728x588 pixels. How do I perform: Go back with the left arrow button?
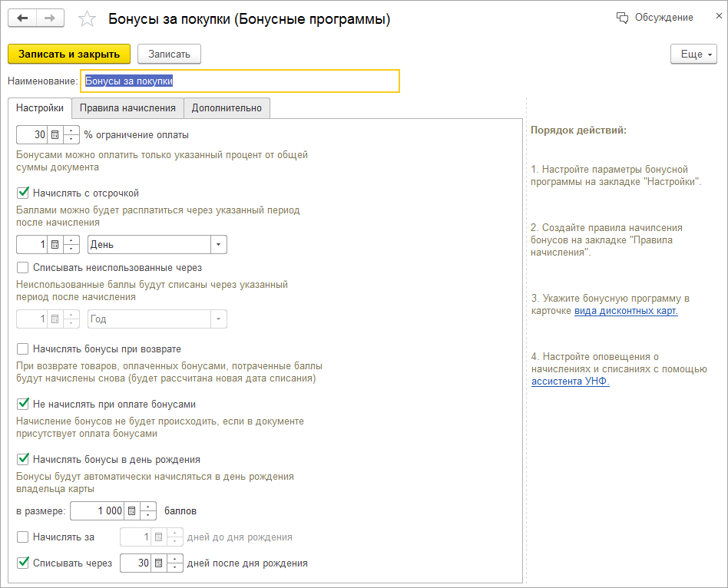22,18
